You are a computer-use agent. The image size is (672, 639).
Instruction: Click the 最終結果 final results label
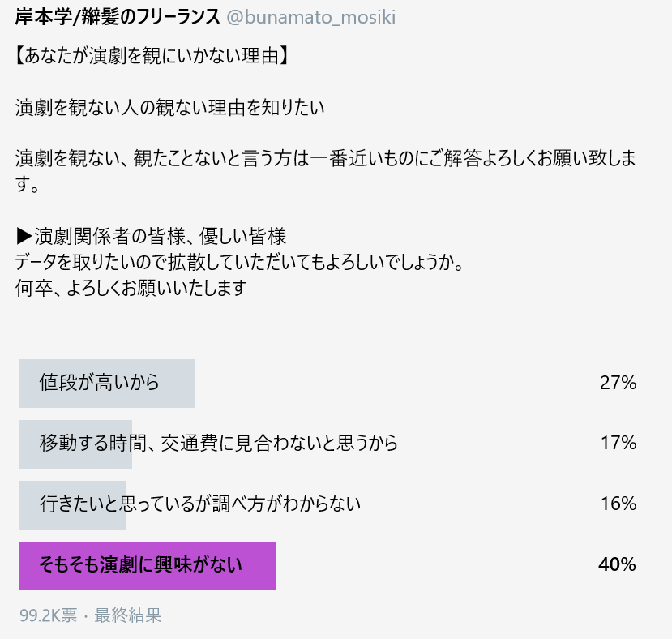click(x=128, y=615)
